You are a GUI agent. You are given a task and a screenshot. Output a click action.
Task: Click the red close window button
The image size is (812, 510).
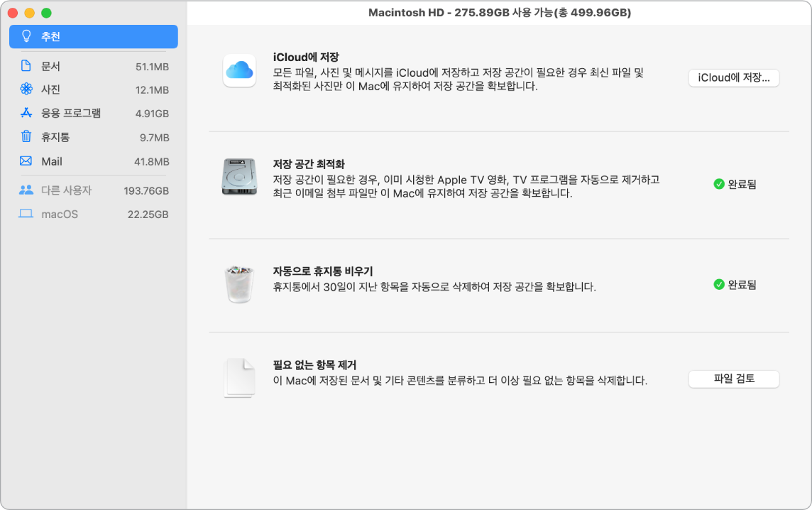pos(13,13)
